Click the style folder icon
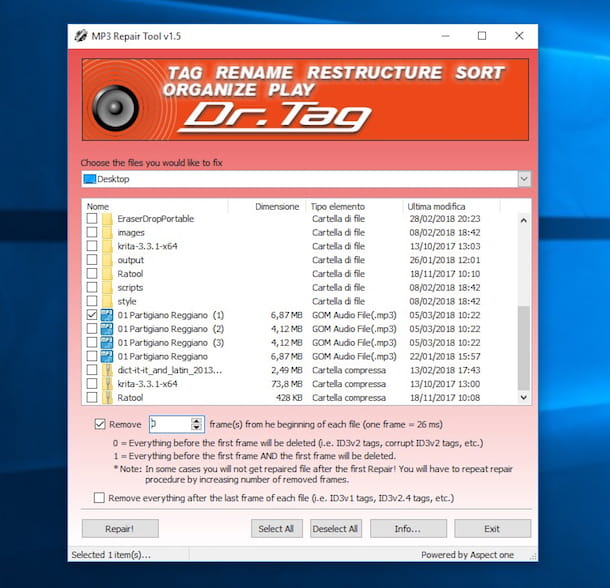The width and height of the screenshot is (610, 588). point(107,301)
